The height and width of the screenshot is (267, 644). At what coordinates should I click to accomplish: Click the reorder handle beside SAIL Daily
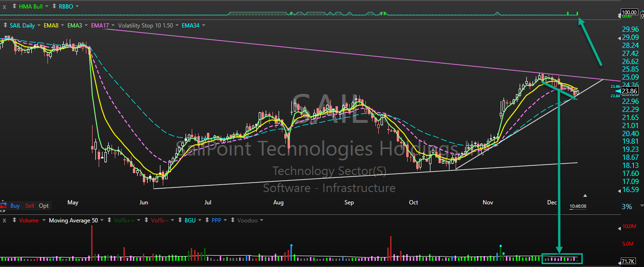point(5,25)
